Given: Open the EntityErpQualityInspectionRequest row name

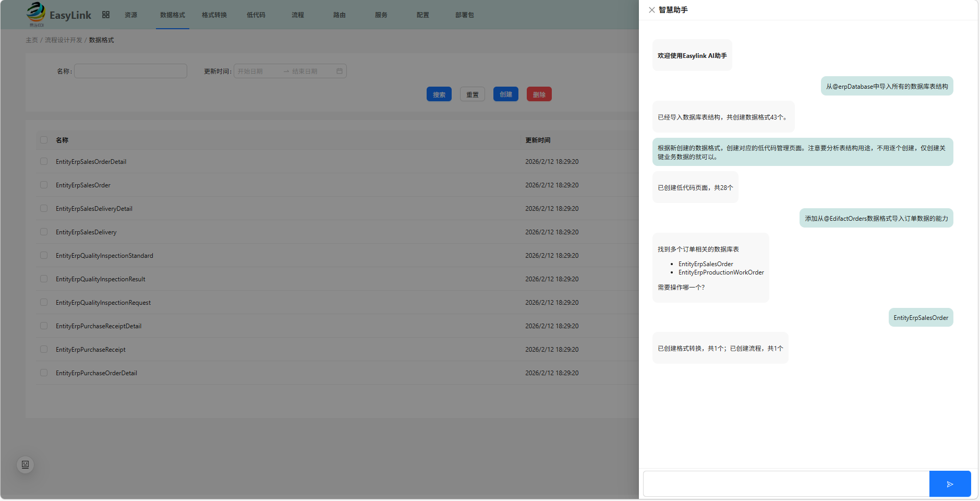Looking at the screenshot, I should coord(103,303).
